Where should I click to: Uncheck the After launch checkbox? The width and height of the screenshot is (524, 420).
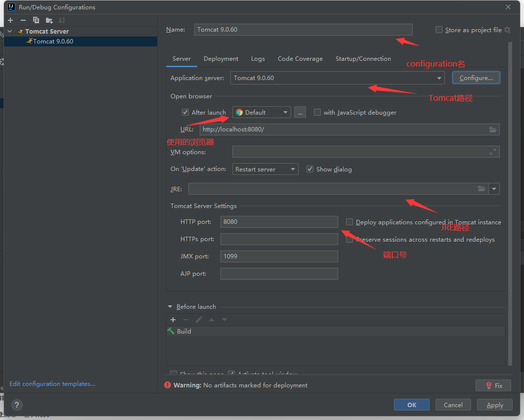[185, 113]
